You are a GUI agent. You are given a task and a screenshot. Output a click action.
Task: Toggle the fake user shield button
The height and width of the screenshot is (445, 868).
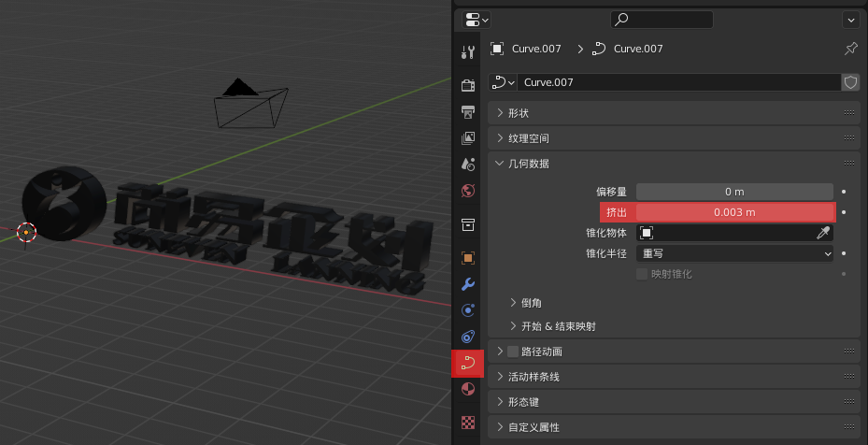tap(850, 82)
